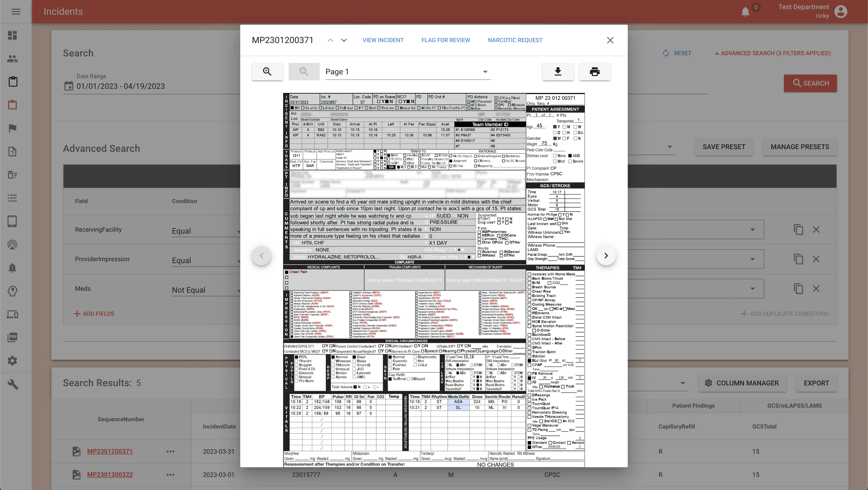
Task: Open incident link MP2301200371
Action: (x=109, y=451)
